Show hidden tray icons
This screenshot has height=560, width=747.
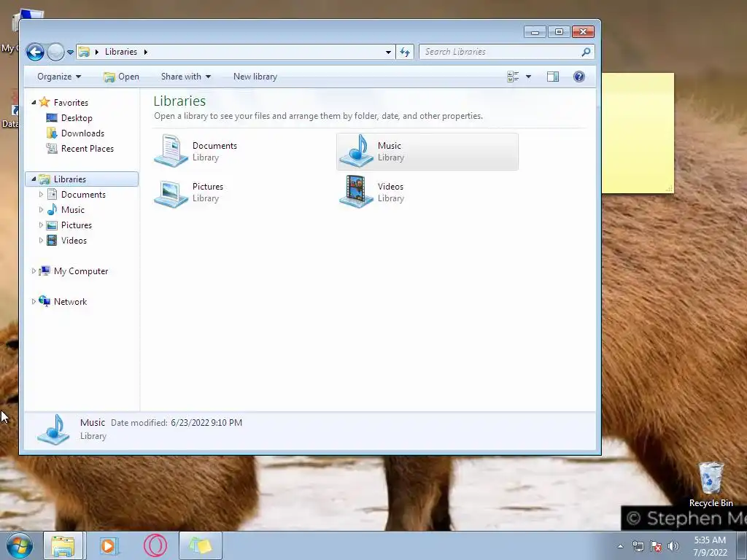tap(620, 546)
